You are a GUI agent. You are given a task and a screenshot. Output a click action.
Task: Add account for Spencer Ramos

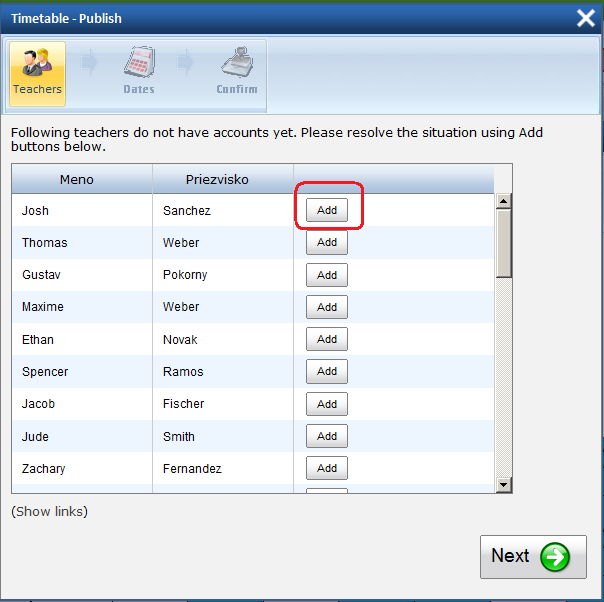[x=327, y=371]
